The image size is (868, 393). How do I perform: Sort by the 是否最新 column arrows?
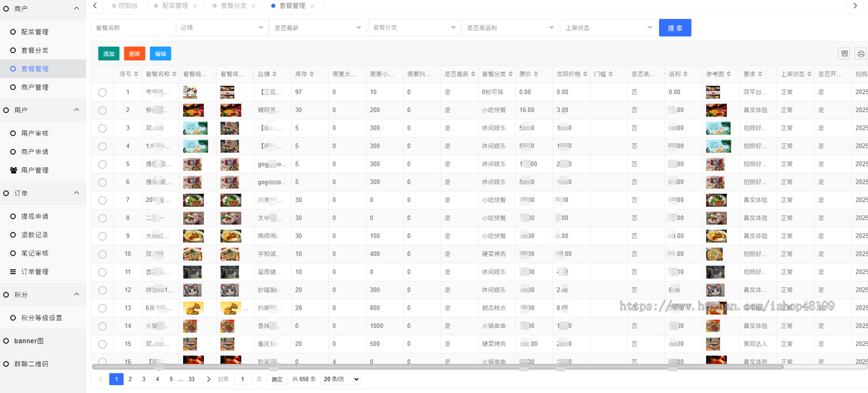tap(474, 74)
